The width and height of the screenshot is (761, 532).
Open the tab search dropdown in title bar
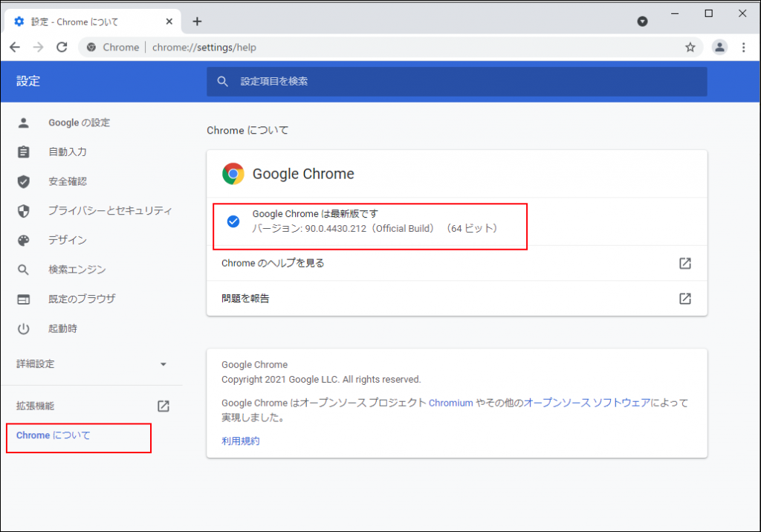pyautogui.click(x=642, y=22)
